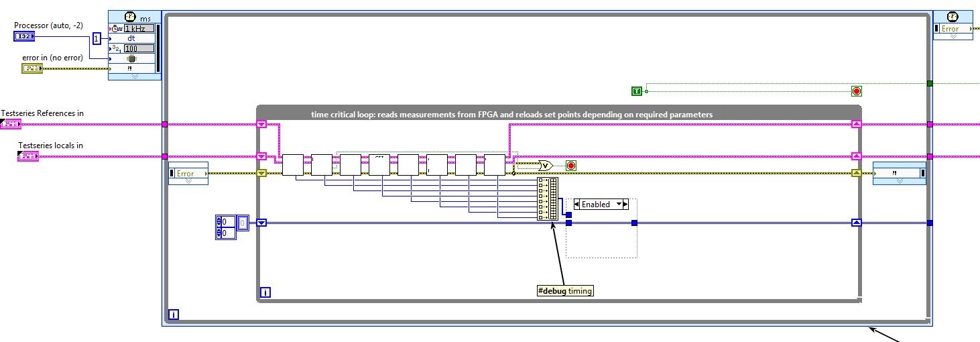Screen dimensions: 980x342
Task: Select the 'Testseries References in' terminal
Action: pos(11,124)
